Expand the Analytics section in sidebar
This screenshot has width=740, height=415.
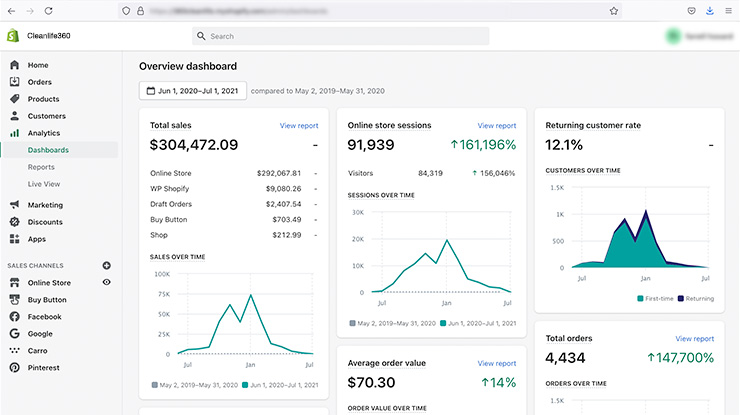pos(43,133)
